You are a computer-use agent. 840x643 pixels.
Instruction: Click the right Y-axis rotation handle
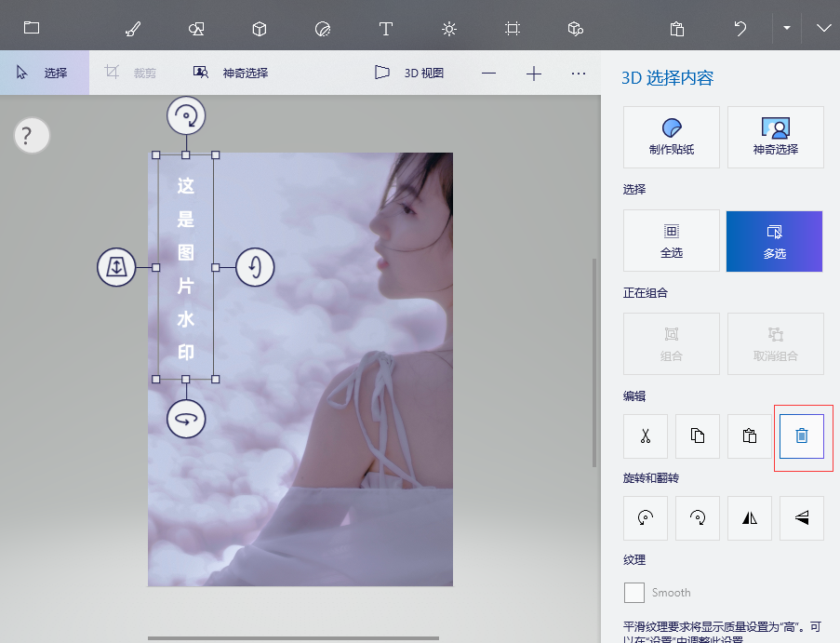(x=255, y=267)
